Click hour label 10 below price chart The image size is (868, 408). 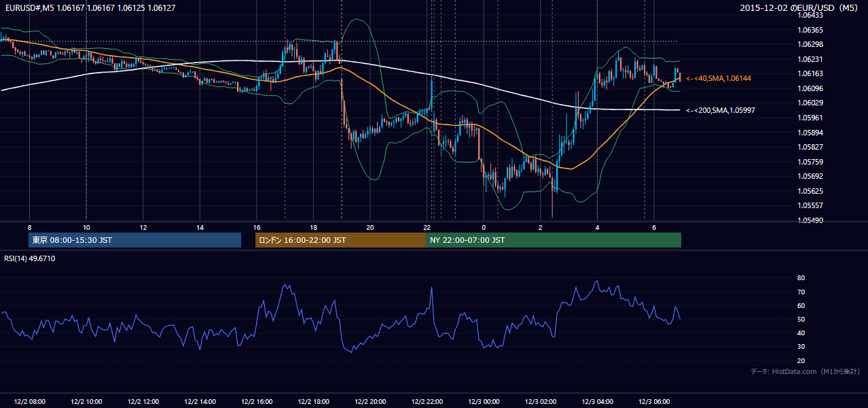pos(86,227)
